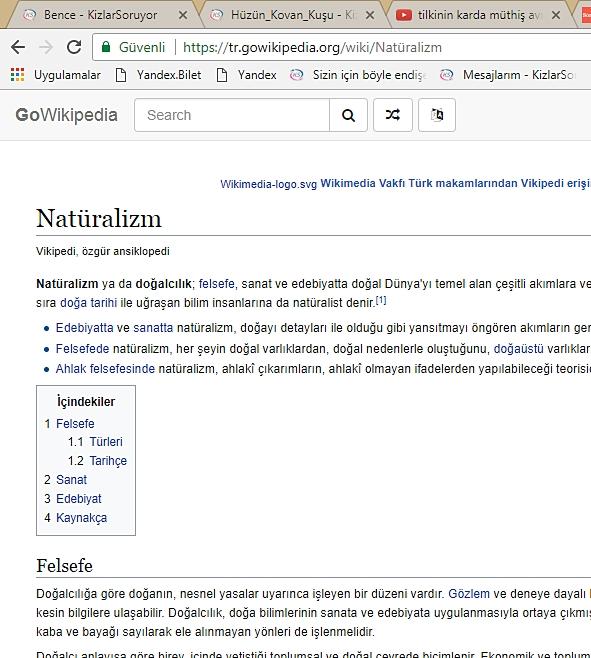Follow the Felsefede bullet link
Screen dimensions: 591x658
(x=82, y=349)
